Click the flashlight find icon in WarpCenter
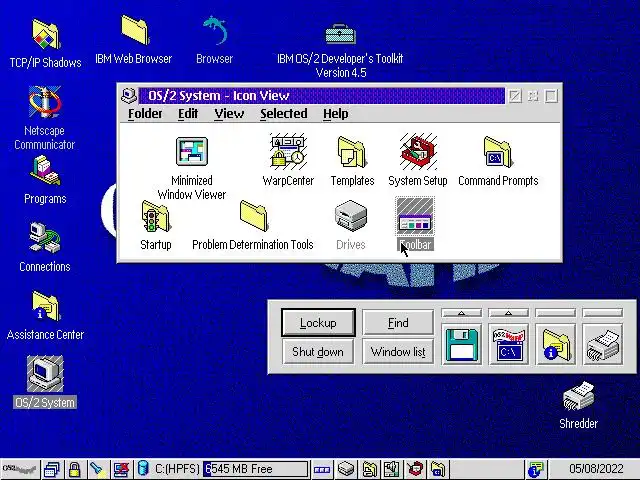 (98, 469)
